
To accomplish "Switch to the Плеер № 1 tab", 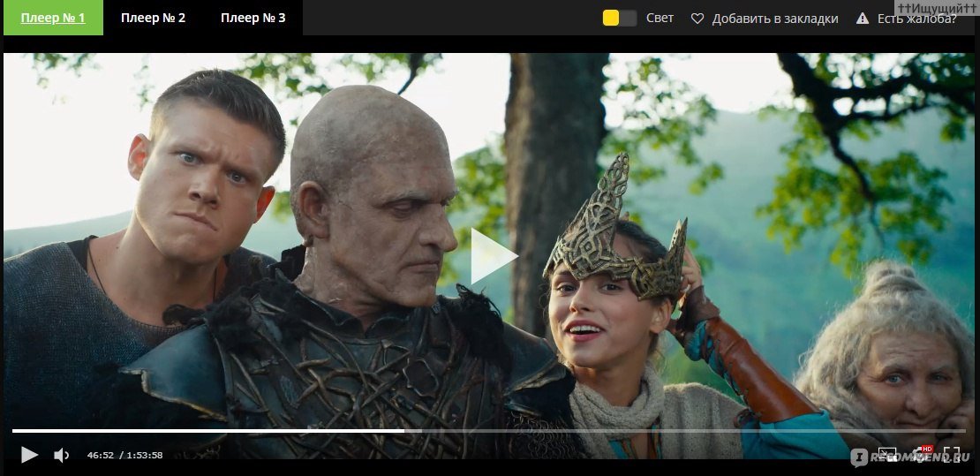I will coord(53,18).
